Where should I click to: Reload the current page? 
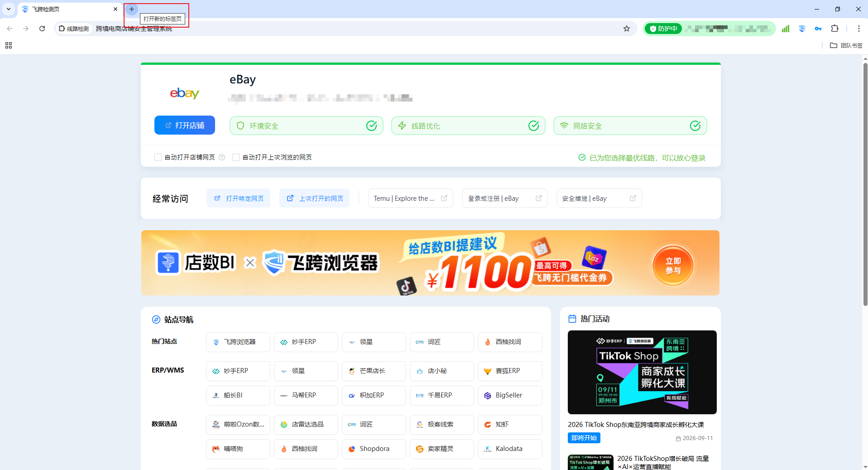click(42, 29)
